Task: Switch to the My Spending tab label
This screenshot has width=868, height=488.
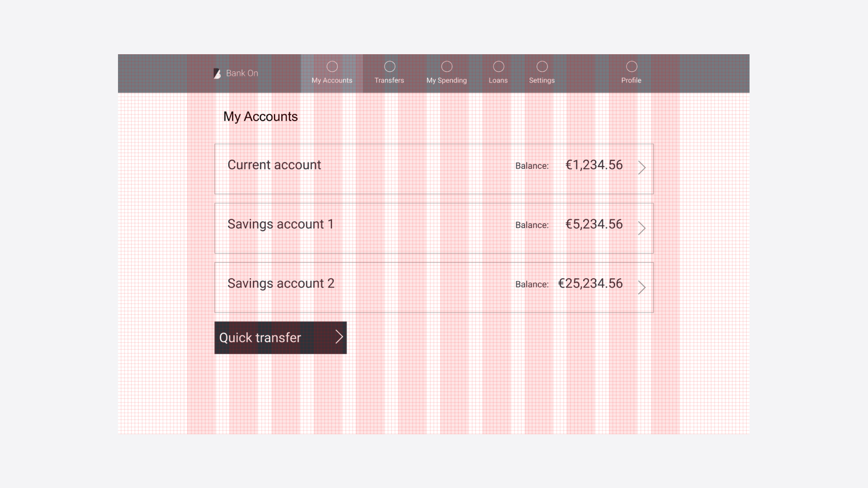Action: 447,80
